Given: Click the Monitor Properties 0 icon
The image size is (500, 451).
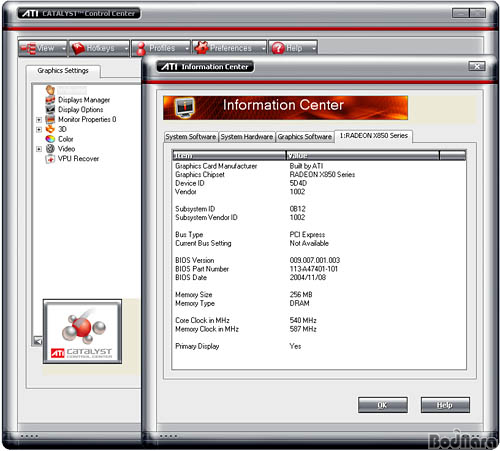Looking at the screenshot, I should pos(50,119).
